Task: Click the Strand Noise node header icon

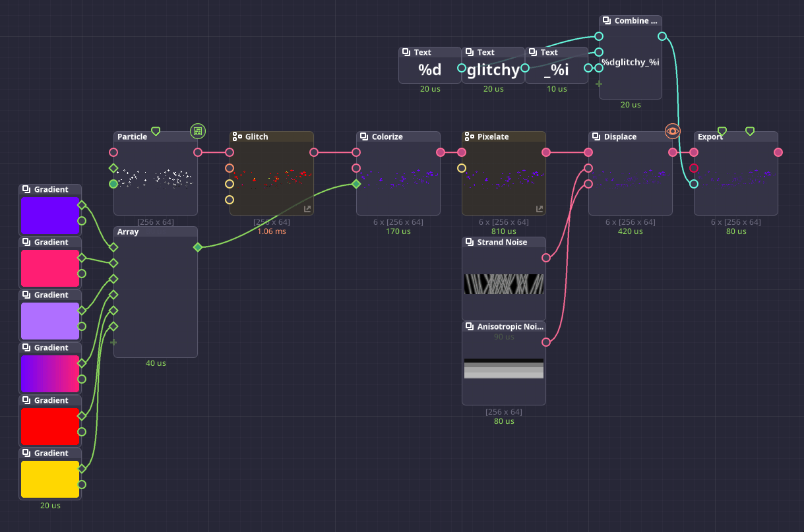Action: coord(470,243)
